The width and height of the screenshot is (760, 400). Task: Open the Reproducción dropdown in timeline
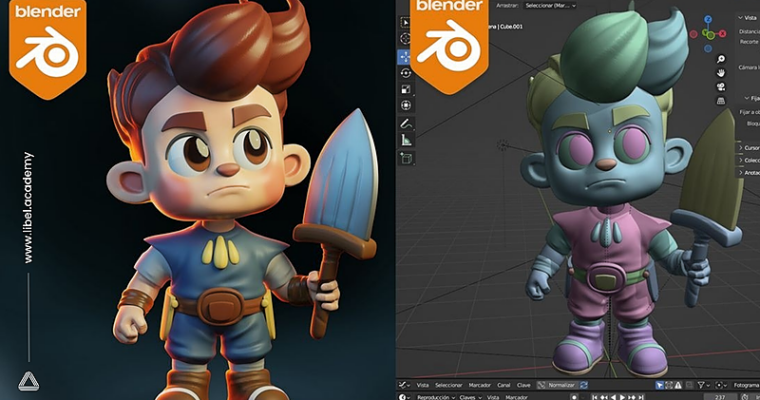[x=436, y=397]
